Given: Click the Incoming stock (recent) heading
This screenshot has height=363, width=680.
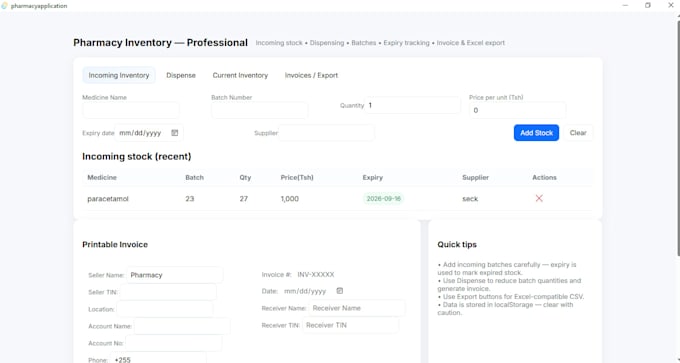Looking at the screenshot, I should point(137,157).
